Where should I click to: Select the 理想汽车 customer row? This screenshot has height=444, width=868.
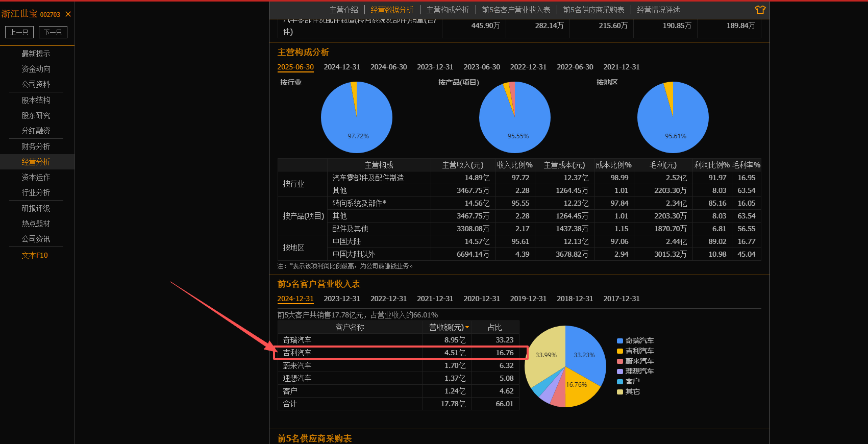pos(398,378)
